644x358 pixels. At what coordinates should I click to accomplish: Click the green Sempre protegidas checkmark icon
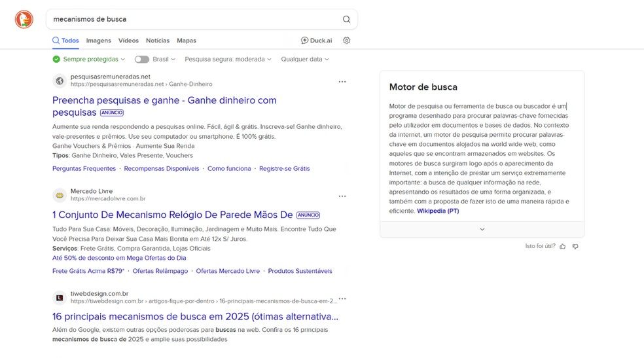56,59
